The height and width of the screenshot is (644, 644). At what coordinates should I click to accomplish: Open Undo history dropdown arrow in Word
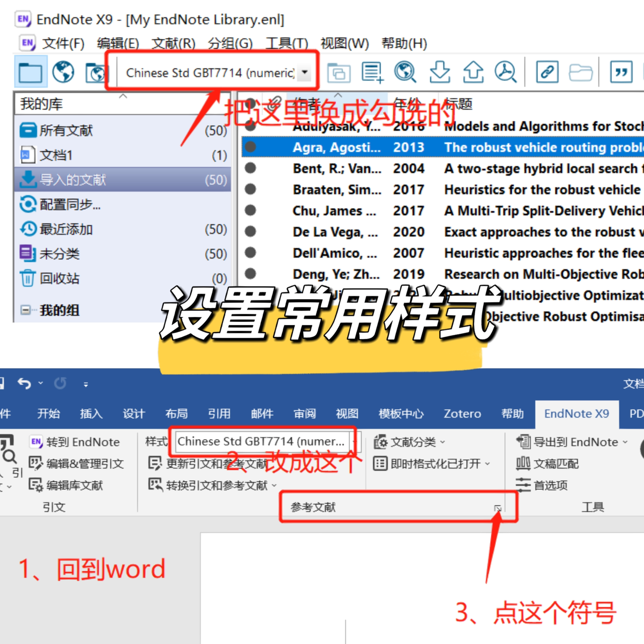[41, 383]
